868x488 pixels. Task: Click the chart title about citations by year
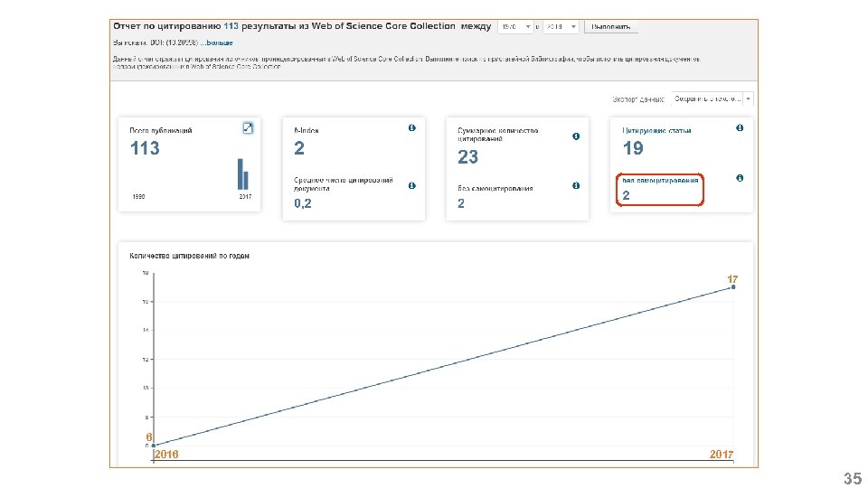(189, 256)
